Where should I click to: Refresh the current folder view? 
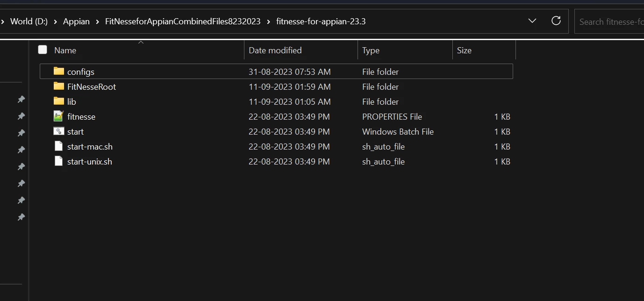point(556,21)
